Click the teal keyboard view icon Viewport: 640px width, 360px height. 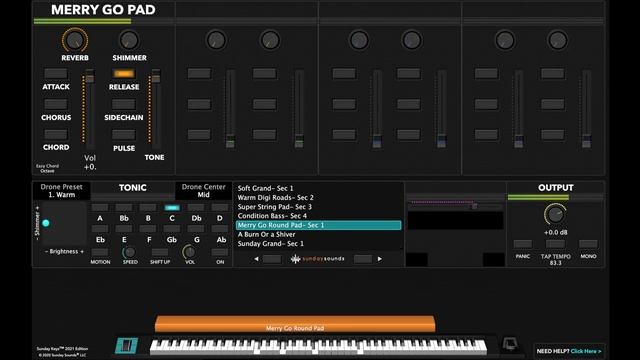click(127, 345)
